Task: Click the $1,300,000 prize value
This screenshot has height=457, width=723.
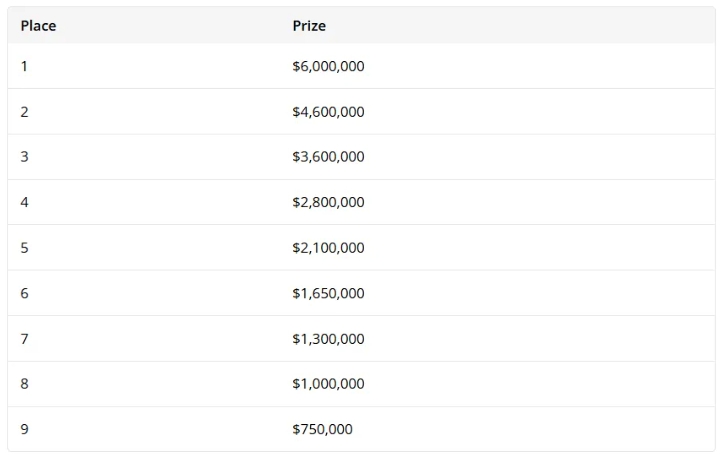Action: coord(328,339)
